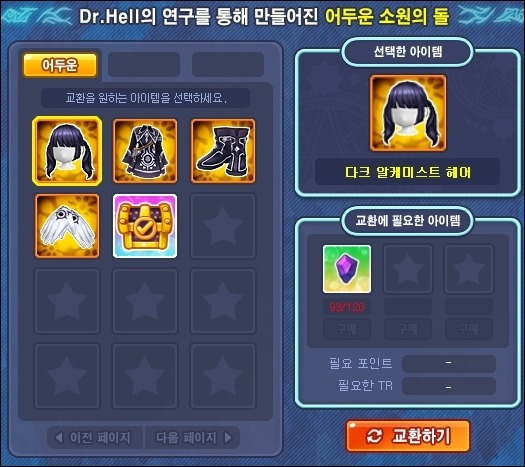Click empty middle required-item star slot

[x=408, y=269]
